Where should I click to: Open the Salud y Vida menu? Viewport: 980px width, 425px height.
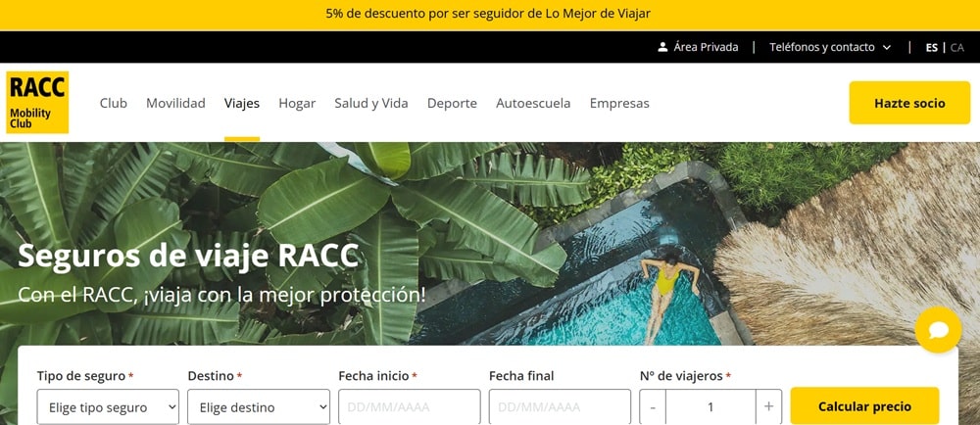point(371,104)
